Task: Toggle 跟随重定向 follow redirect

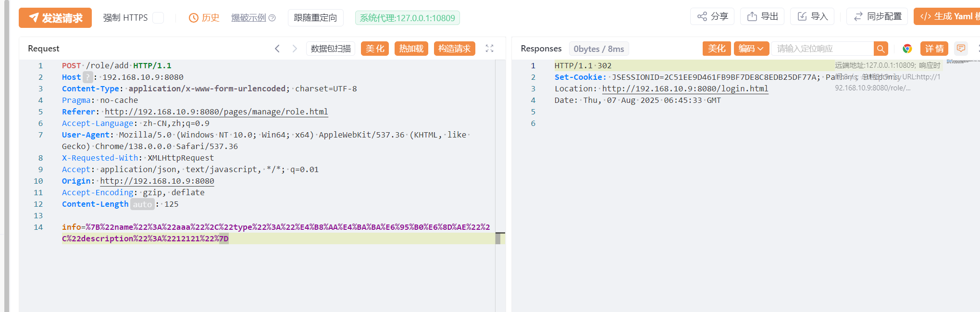Action: coord(315,18)
